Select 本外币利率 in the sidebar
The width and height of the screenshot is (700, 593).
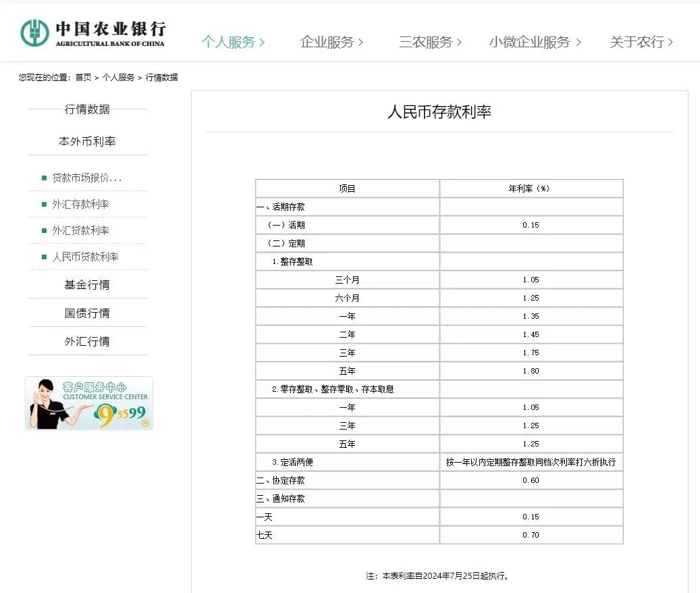[x=88, y=141]
